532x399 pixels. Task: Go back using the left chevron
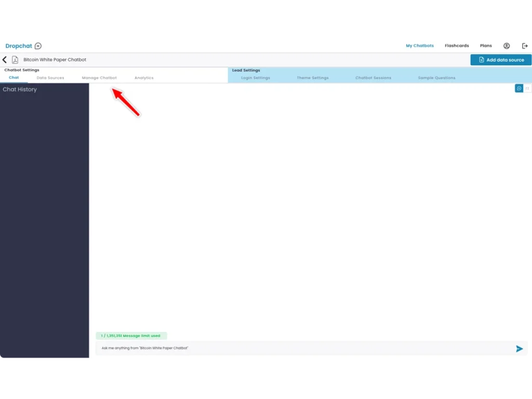click(5, 60)
